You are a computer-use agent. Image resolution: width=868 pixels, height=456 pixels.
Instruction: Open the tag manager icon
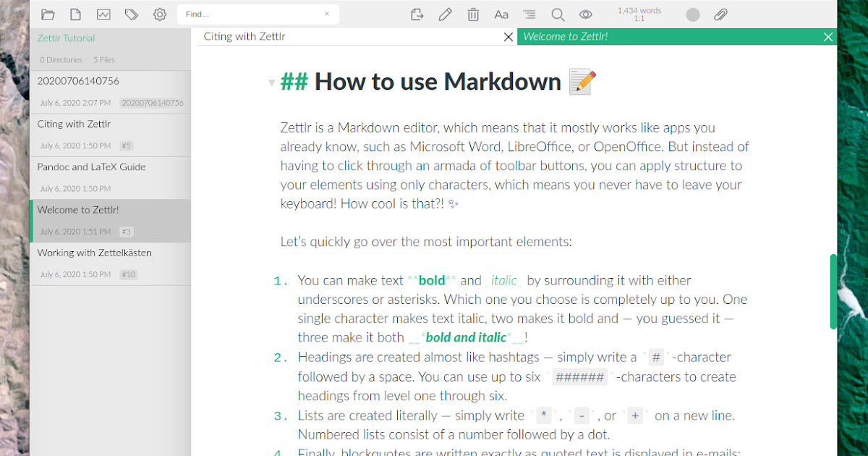131,14
